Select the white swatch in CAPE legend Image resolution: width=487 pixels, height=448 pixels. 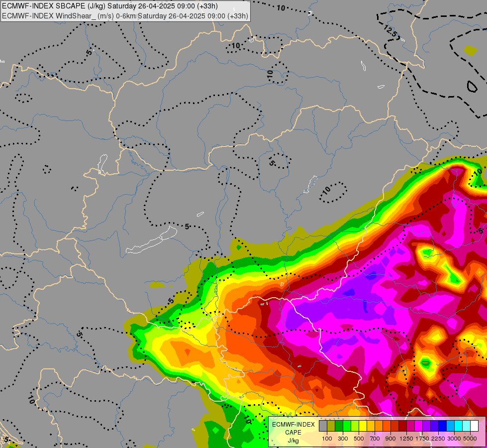pos(475,426)
